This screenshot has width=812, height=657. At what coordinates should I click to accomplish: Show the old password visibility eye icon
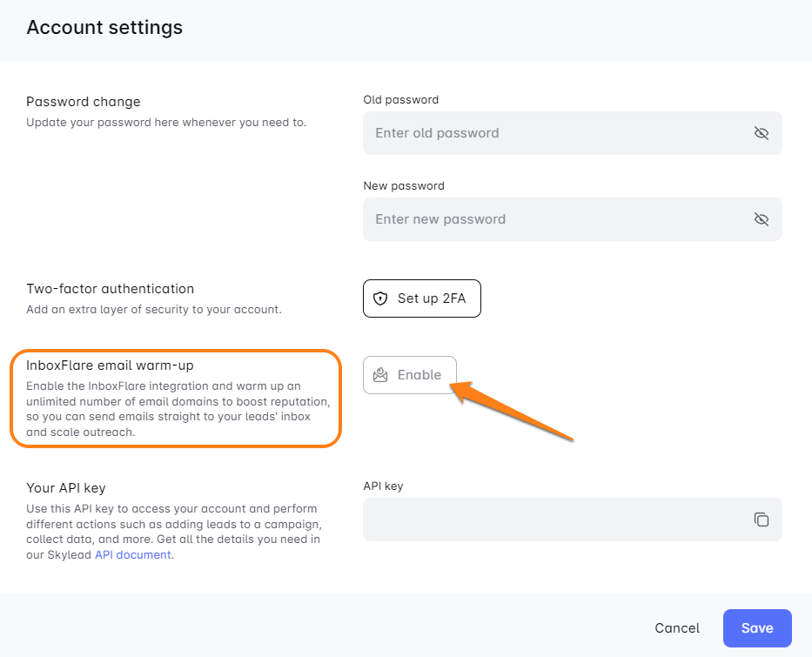pyautogui.click(x=761, y=133)
